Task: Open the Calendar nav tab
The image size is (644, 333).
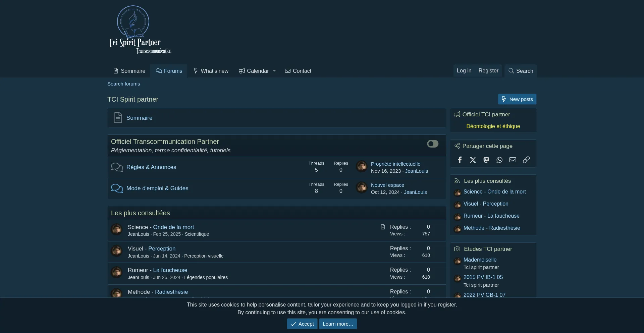Action: (x=254, y=71)
